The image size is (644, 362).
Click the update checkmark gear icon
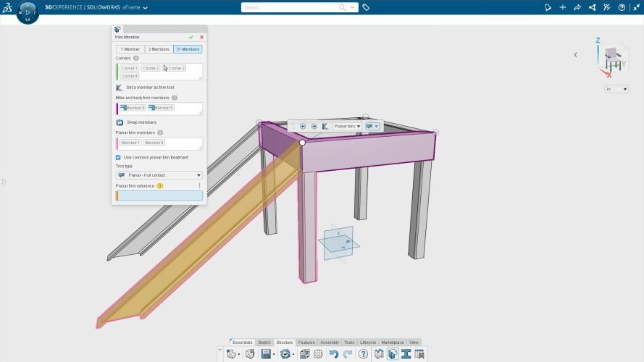pos(285,354)
